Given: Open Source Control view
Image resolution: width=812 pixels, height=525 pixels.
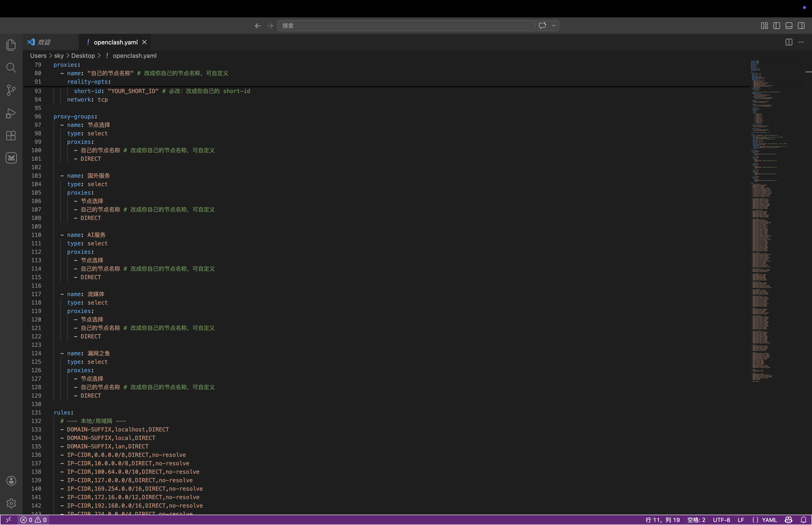Looking at the screenshot, I should pos(11,90).
